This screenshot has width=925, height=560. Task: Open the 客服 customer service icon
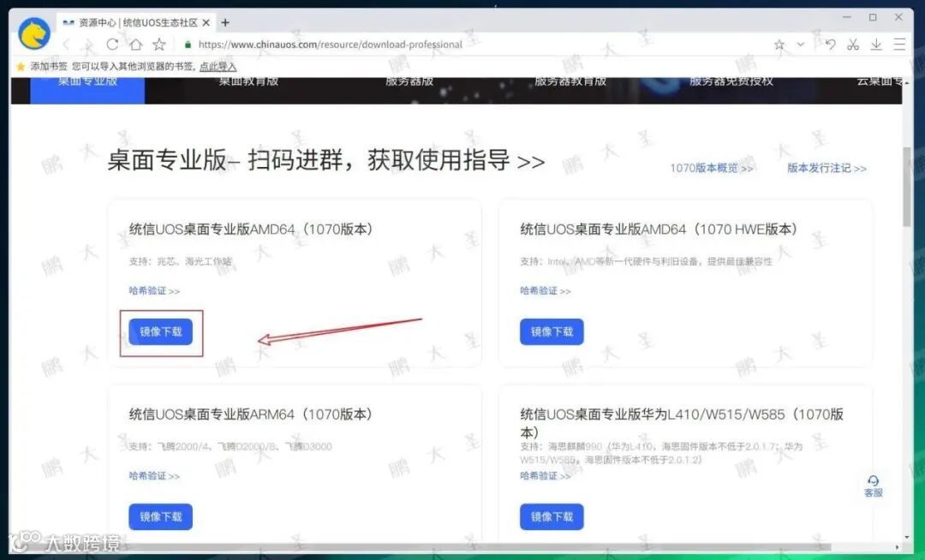pyautogui.click(x=873, y=486)
